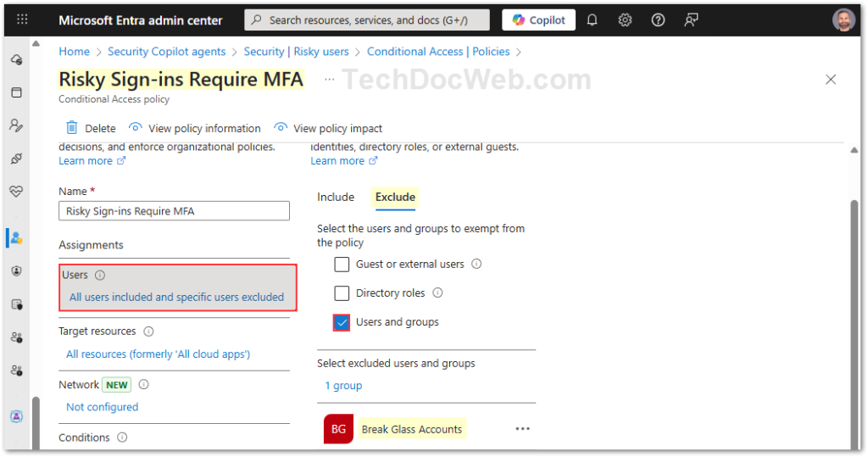
Task: Open View policy impact
Action: tap(329, 128)
